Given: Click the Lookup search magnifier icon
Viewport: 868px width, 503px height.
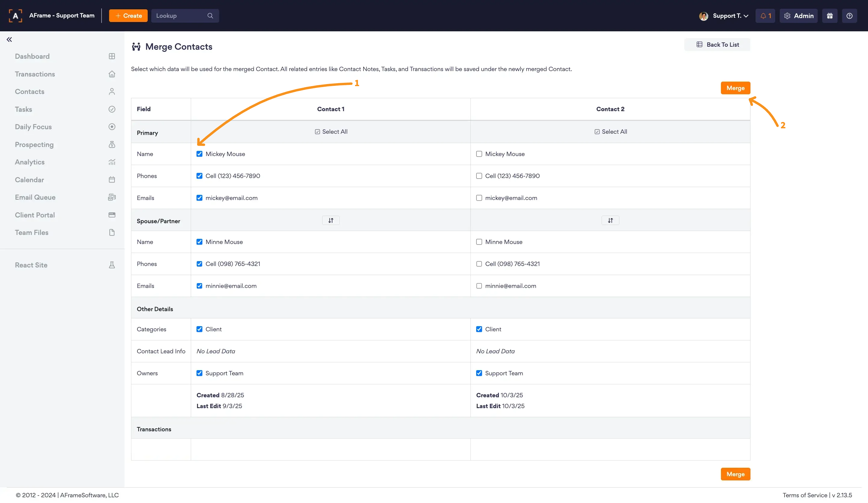Looking at the screenshot, I should 210,16.
